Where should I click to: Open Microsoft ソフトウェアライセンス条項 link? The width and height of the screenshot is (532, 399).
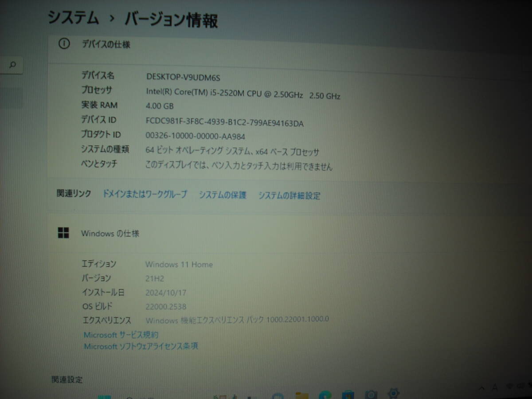pyautogui.click(x=141, y=346)
